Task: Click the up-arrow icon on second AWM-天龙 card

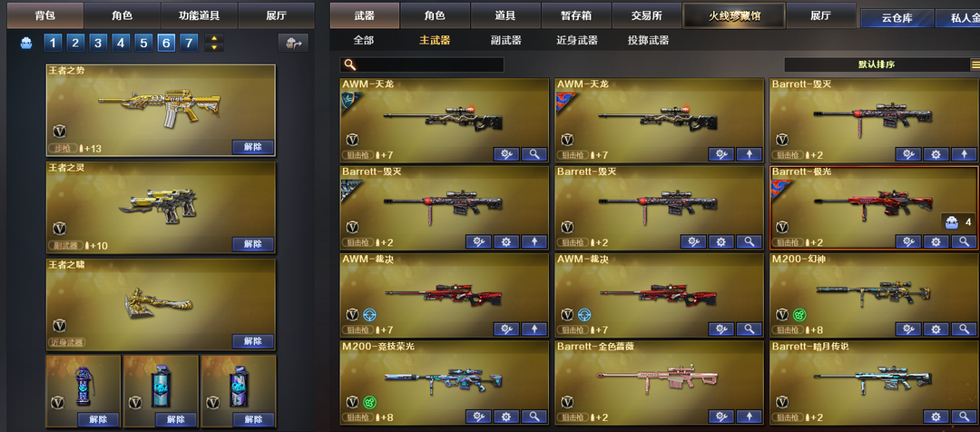Action: point(749,154)
